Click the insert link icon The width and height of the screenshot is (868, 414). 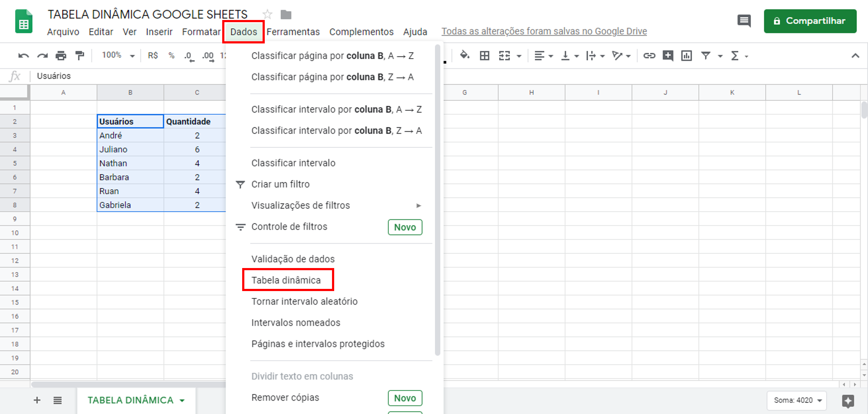coord(649,56)
